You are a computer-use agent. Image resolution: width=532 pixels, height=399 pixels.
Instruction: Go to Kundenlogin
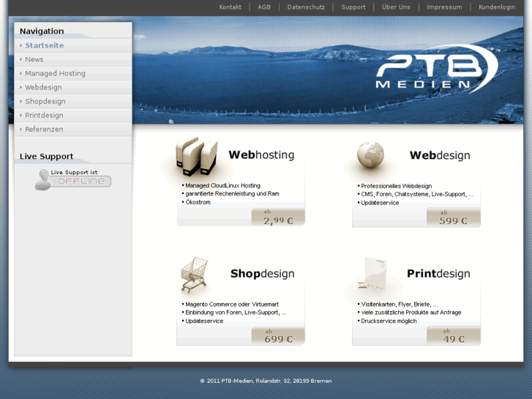[497, 7]
